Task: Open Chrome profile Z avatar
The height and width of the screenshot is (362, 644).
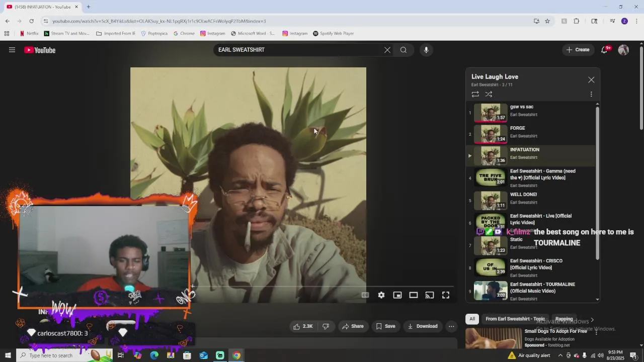Action: pos(624,21)
